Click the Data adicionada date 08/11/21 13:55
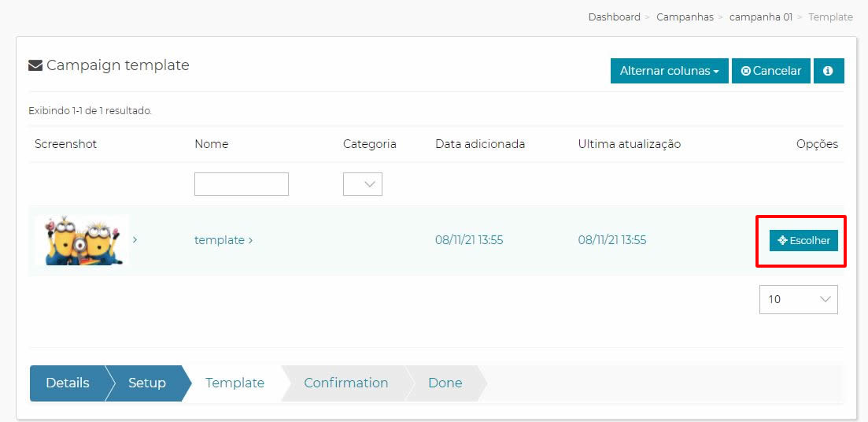The image size is (868, 422). click(469, 240)
